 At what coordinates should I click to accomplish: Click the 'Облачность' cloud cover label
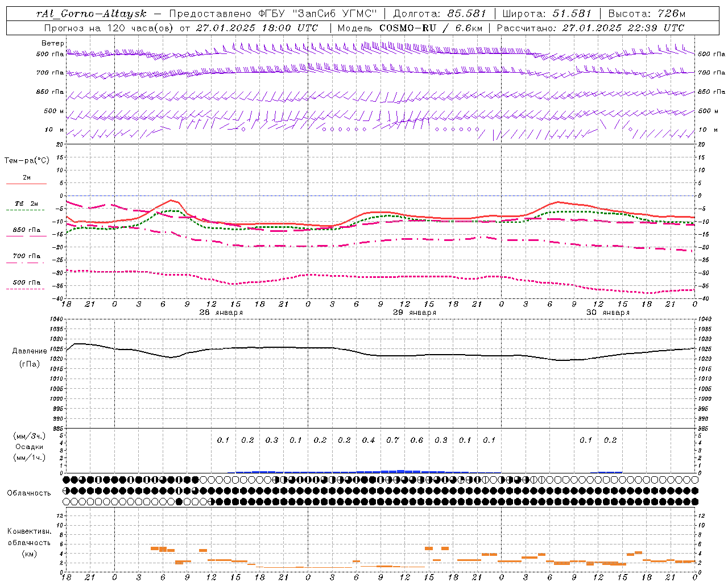pyautogui.click(x=29, y=493)
